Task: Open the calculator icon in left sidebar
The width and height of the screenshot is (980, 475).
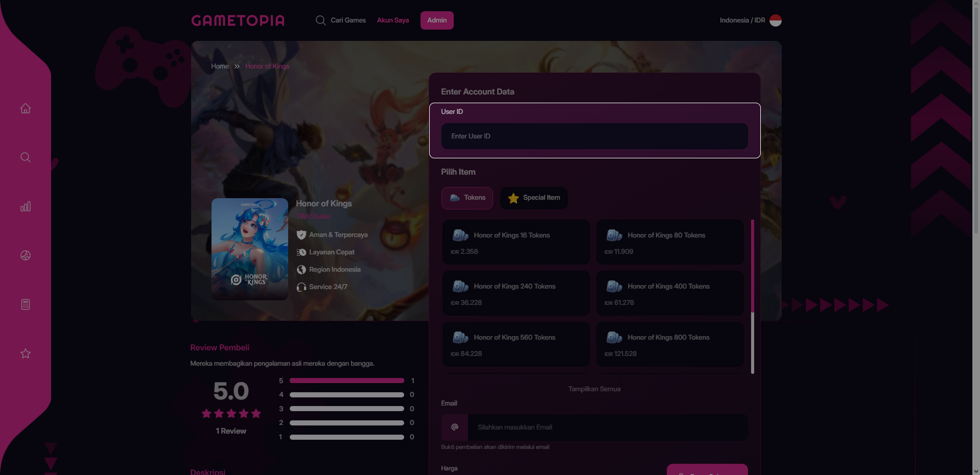Action: tap(26, 304)
